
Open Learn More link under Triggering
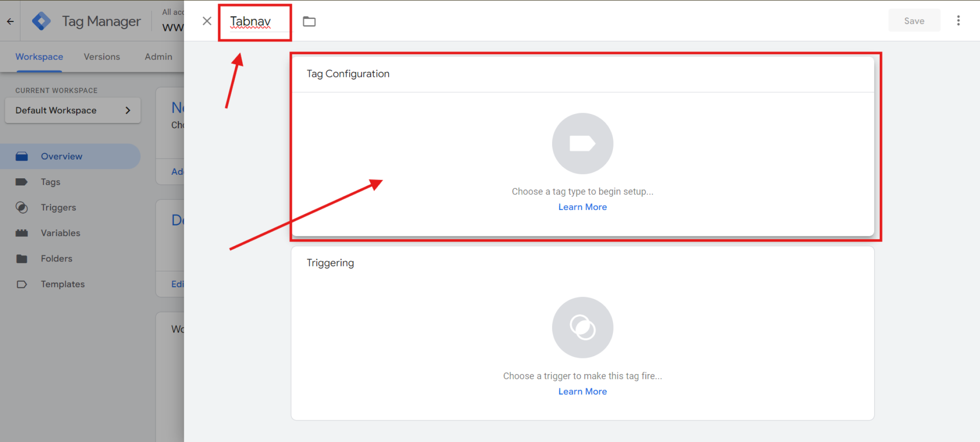tap(582, 391)
